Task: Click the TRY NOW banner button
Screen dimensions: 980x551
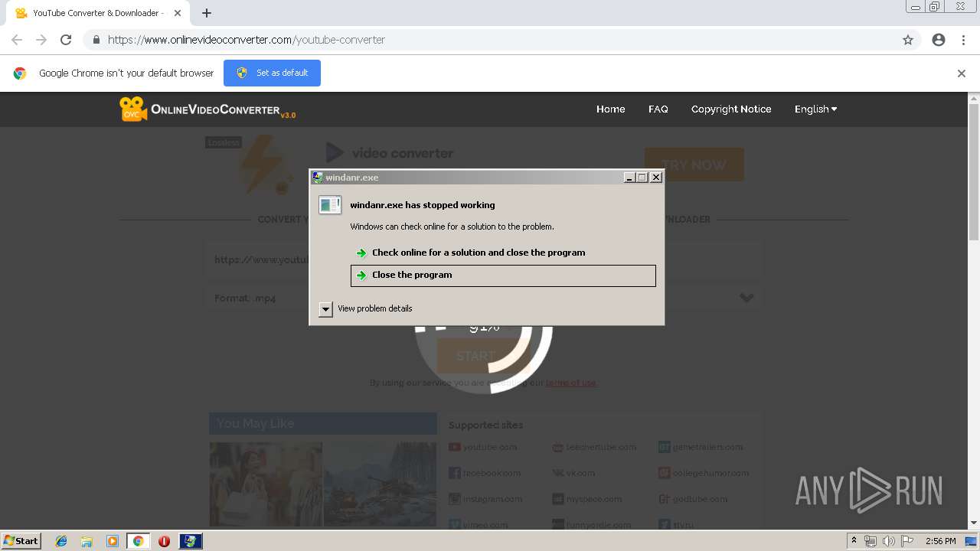Action: pyautogui.click(x=694, y=165)
